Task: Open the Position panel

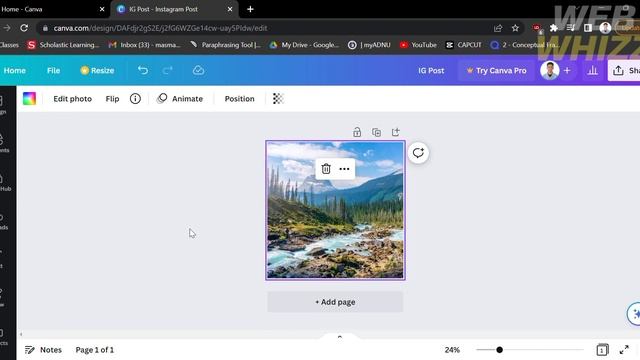Action: coord(240,99)
